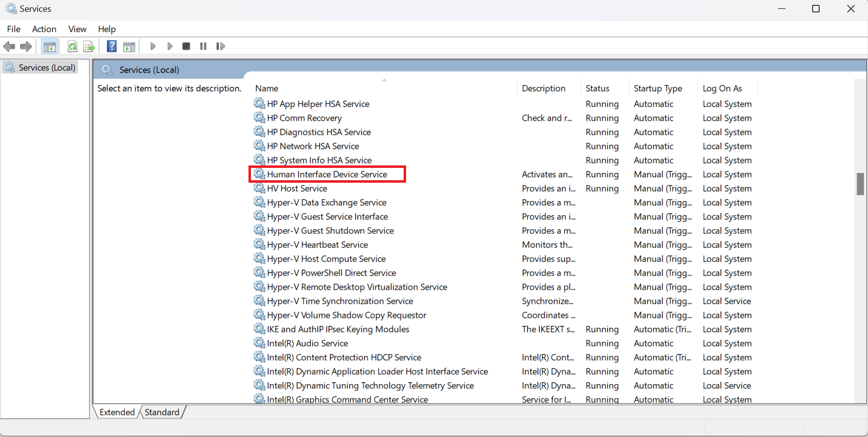Select the HV Host Service entry

tap(297, 189)
